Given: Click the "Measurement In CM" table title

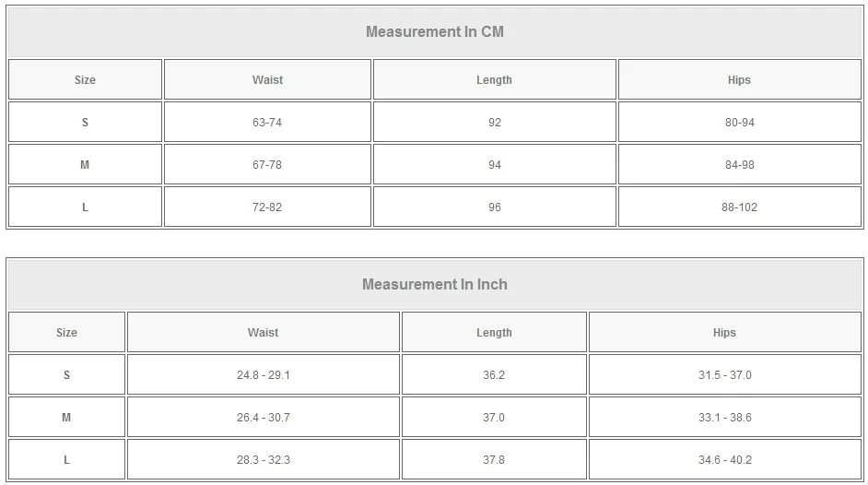Looking at the screenshot, I should click(434, 32).
